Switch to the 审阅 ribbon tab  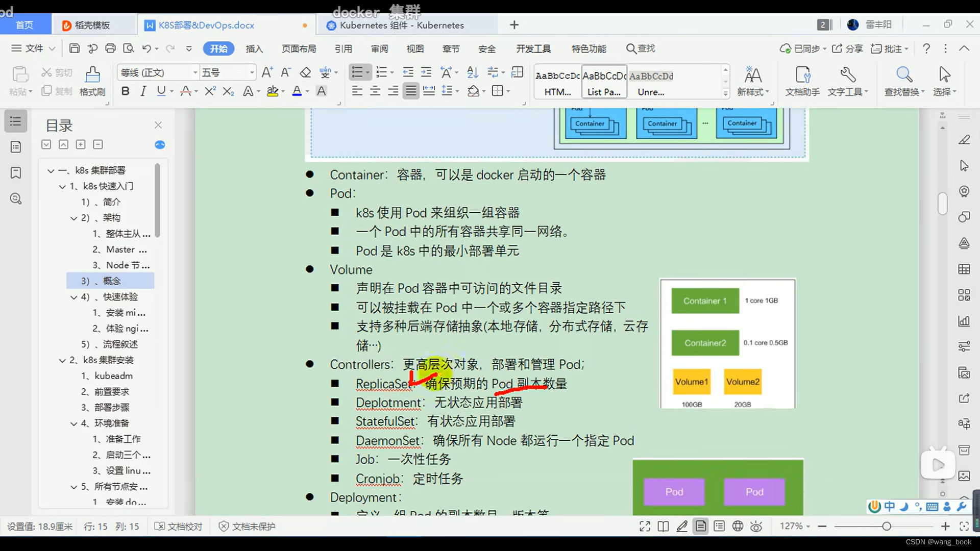click(x=379, y=48)
